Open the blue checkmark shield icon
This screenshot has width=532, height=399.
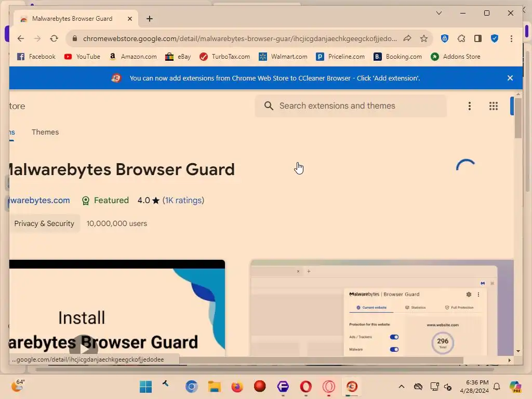click(495, 38)
